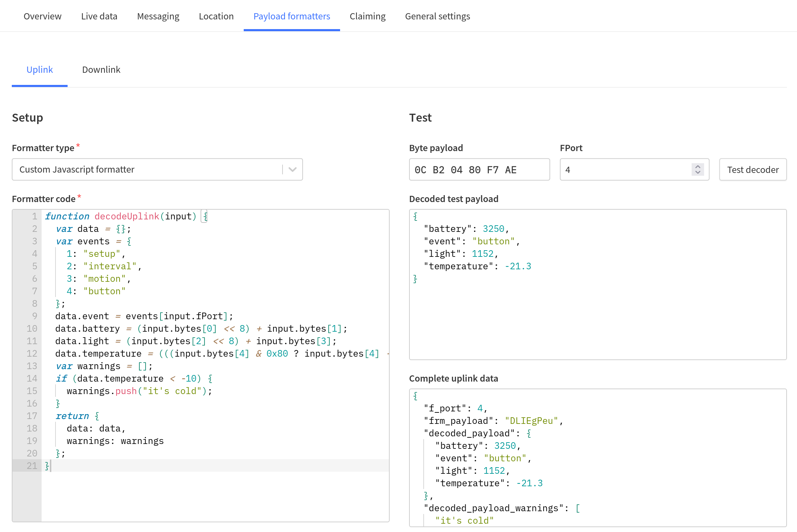Click the Test decoder button
Screen dimensions: 797x532
753,170
